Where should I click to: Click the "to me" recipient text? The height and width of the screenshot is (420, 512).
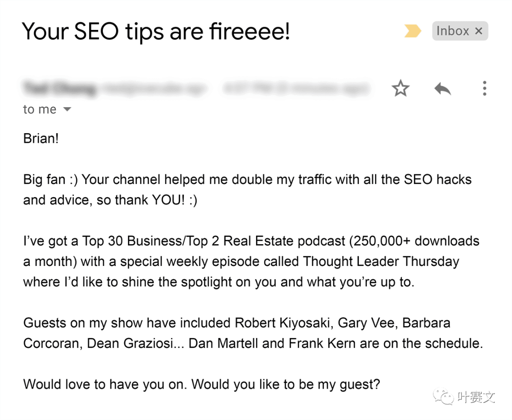[39, 109]
